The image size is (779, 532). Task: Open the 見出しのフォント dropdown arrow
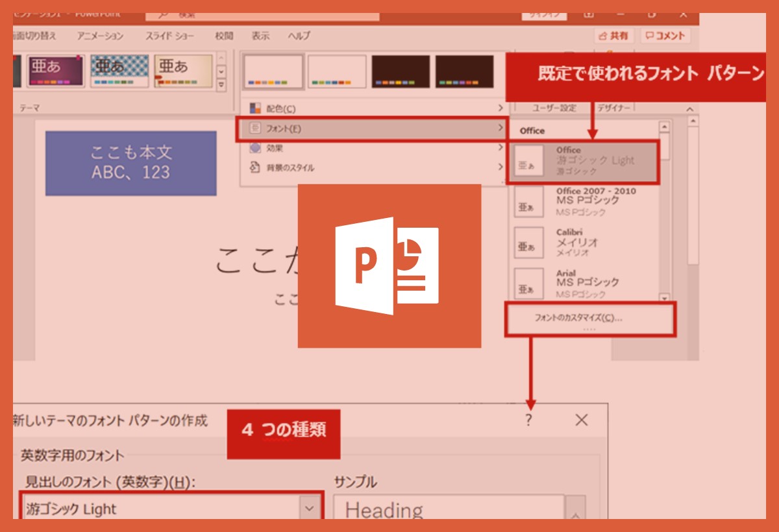pyautogui.click(x=310, y=509)
